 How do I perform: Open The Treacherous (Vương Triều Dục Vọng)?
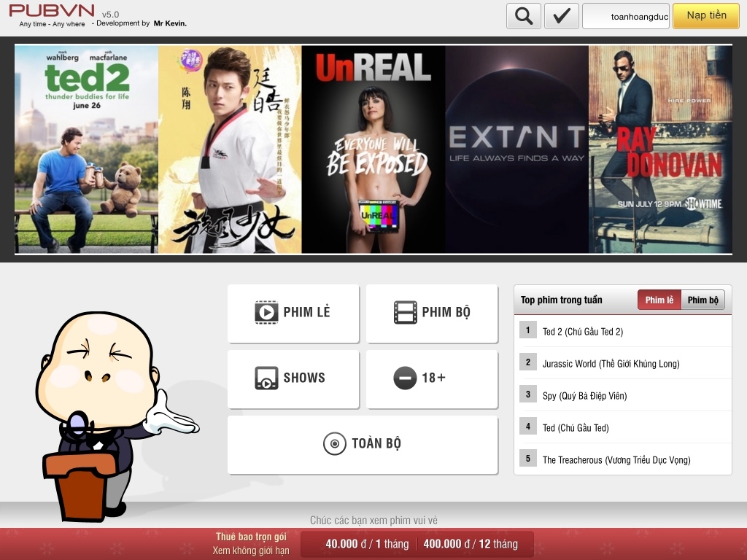click(x=616, y=460)
